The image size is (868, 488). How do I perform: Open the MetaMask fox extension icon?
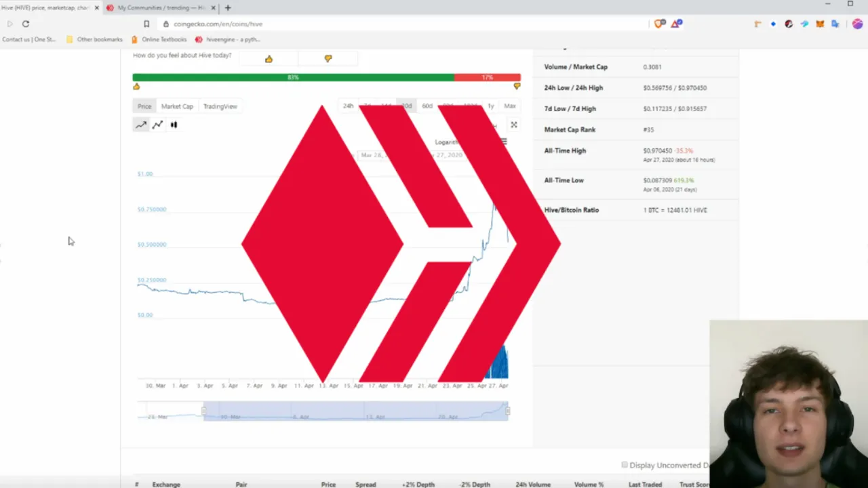820,24
